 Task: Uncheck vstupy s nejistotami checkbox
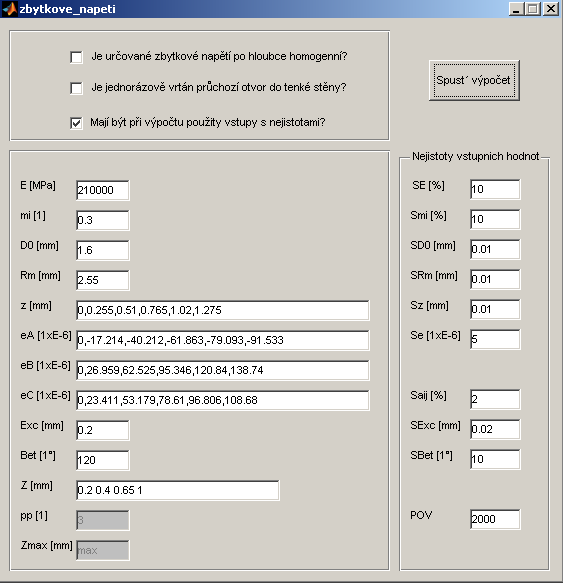(76, 123)
